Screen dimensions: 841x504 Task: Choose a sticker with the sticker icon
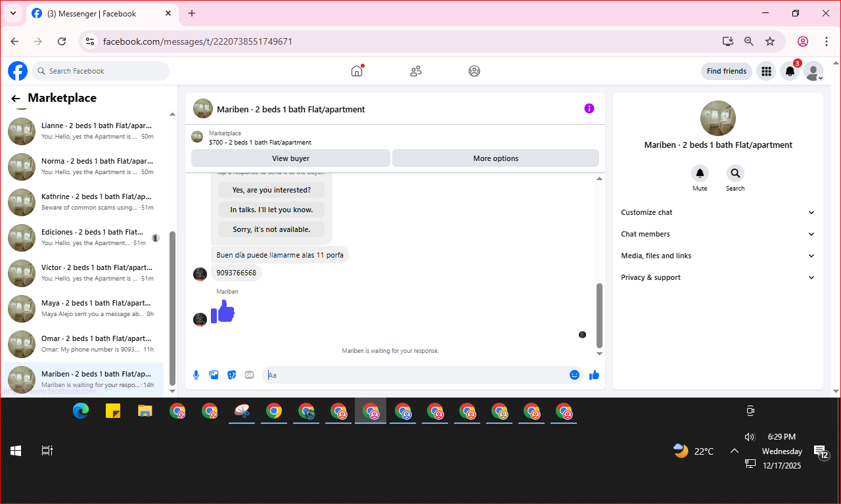click(231, 375)
